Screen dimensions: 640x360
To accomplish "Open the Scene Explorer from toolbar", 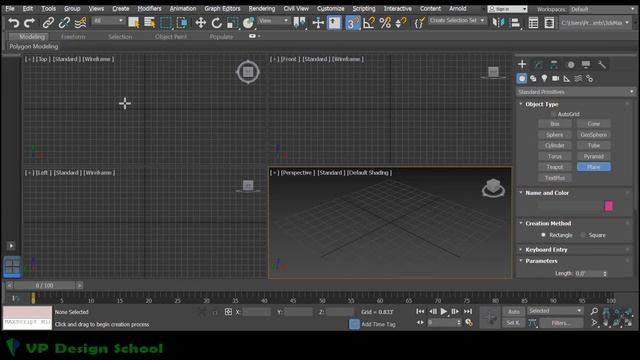I will tap(533, 23).
